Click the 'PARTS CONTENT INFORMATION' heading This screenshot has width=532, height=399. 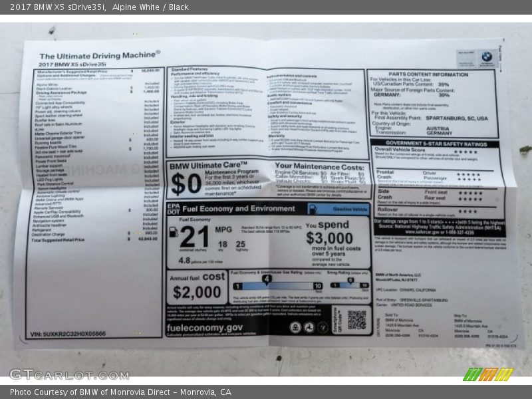pyautogui.click(x=428, y=74)
